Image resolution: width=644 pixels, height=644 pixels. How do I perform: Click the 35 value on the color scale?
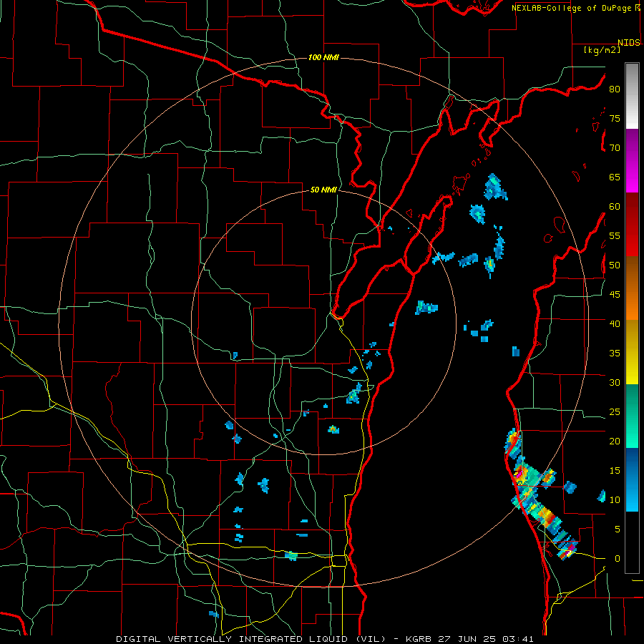[x=615, y=353]
